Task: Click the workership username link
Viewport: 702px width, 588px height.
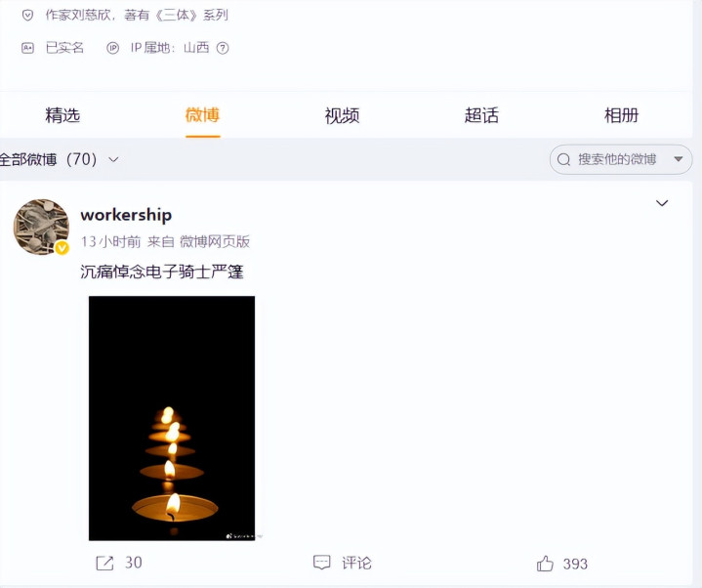Action: [x=126, y=215]
